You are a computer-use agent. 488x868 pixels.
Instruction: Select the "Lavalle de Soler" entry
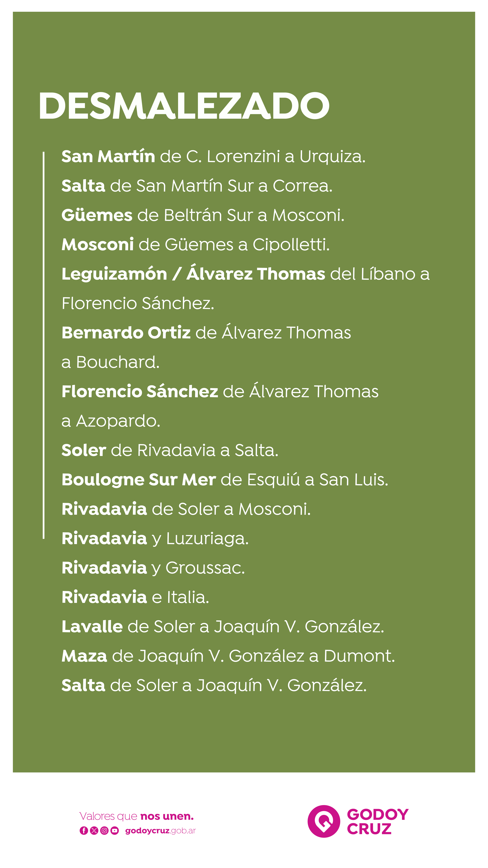(223, 627)
